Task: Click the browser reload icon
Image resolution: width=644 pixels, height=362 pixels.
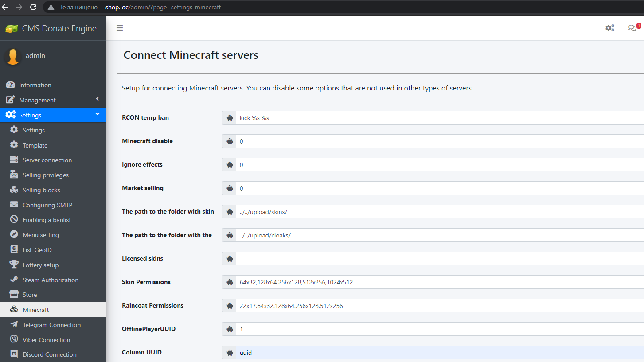Action: coord(33,7)
